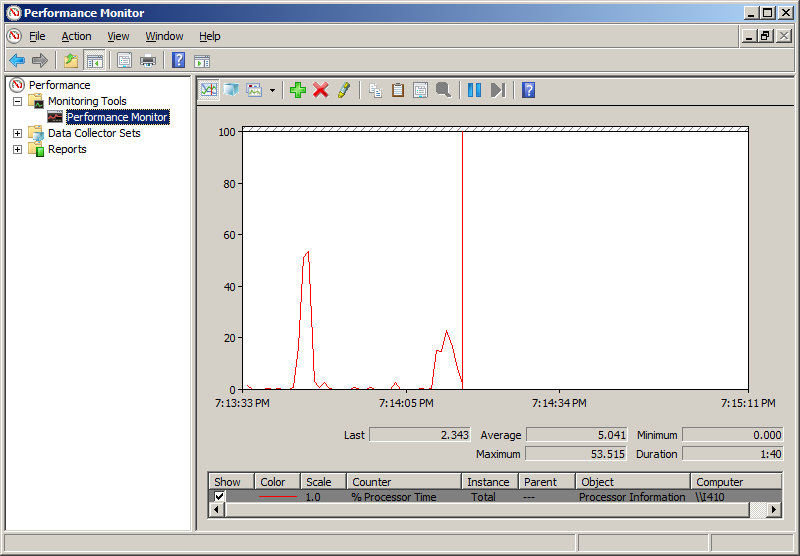Expand the Reports tree node
800x556 pixels.
coord(17,149)
